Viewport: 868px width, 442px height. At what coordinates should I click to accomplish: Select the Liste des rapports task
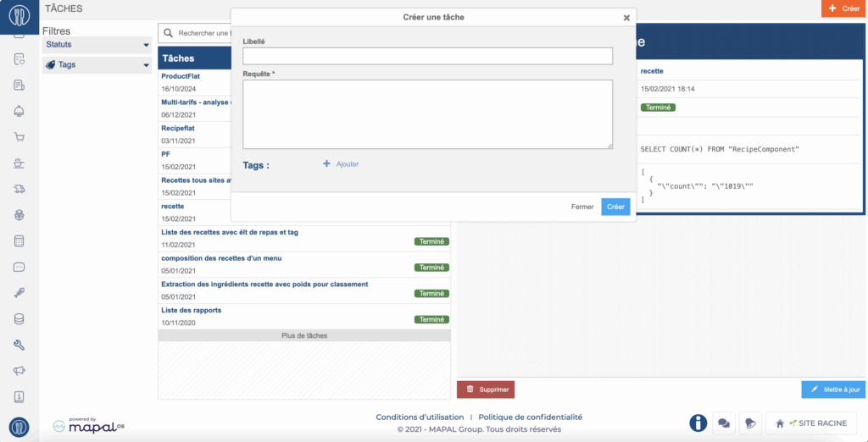192,310
